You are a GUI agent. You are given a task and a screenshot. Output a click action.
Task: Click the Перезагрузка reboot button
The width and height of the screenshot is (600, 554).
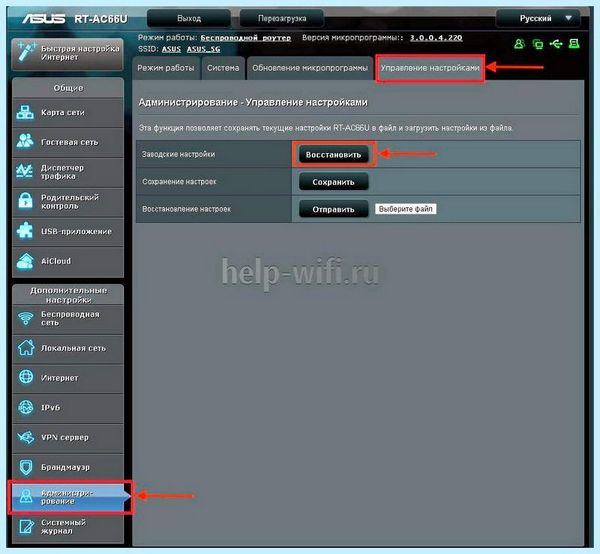[x=282, y=18]
